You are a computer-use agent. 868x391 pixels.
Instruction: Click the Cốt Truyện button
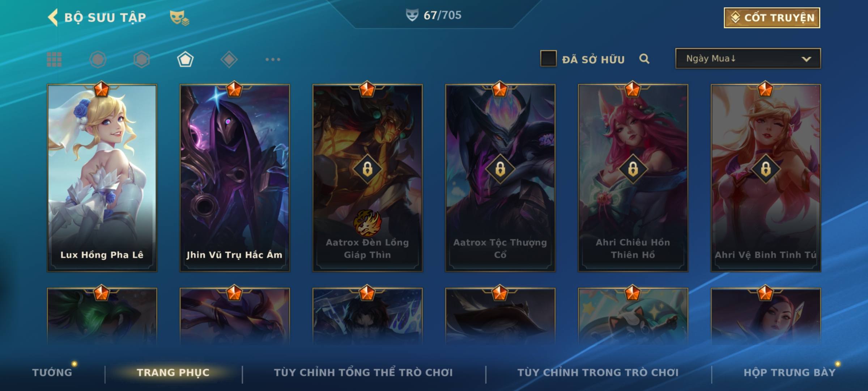772,18
